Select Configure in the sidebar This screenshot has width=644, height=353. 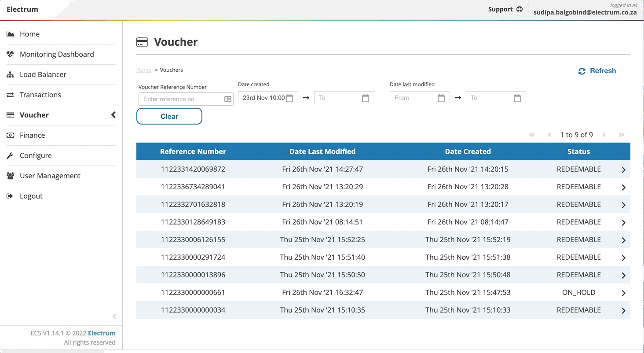36,155
